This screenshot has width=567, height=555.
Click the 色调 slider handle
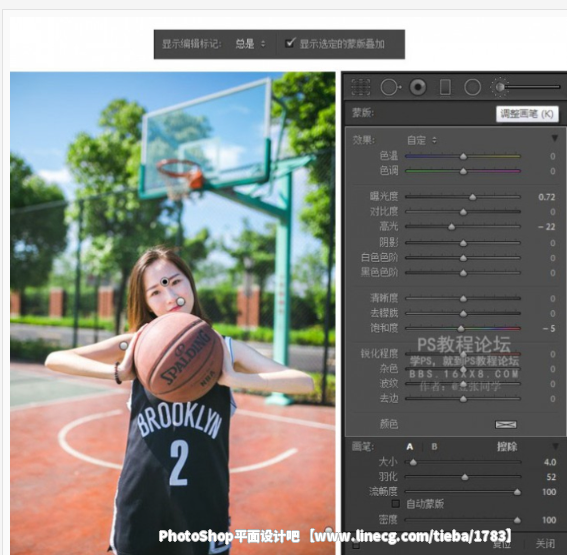point(463,171)
